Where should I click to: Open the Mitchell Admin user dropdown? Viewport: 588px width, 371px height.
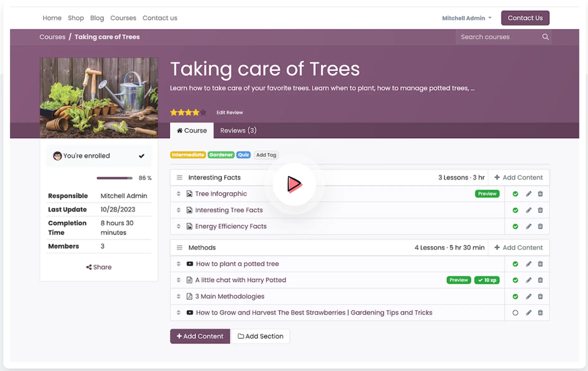(467, 18)
